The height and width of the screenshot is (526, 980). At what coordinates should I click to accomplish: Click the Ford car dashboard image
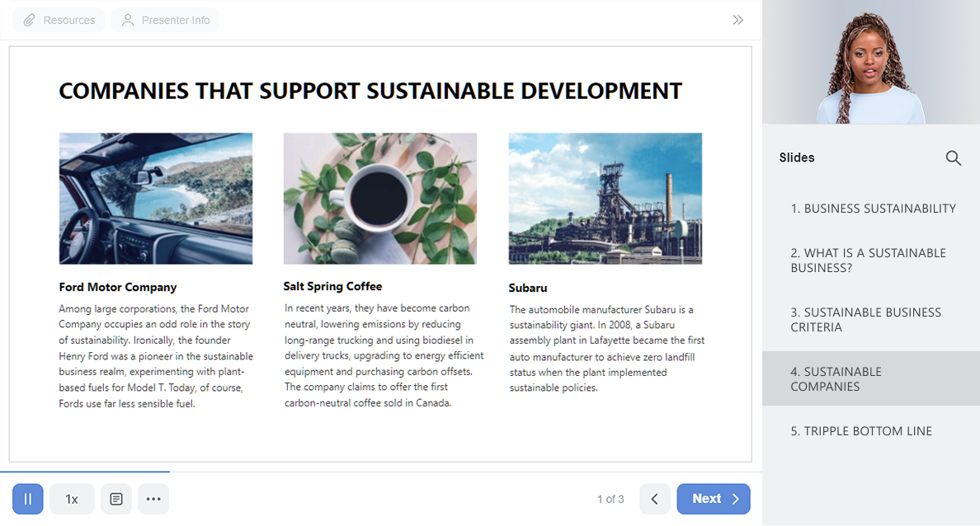coord(156,199)
